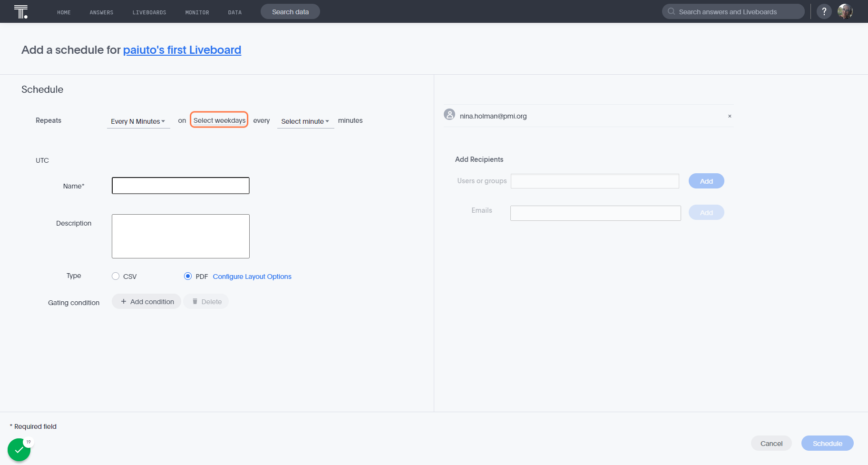Screen dimensions: 868x465
Task: Click the Delete gating condition button
Action: [206, 301]
